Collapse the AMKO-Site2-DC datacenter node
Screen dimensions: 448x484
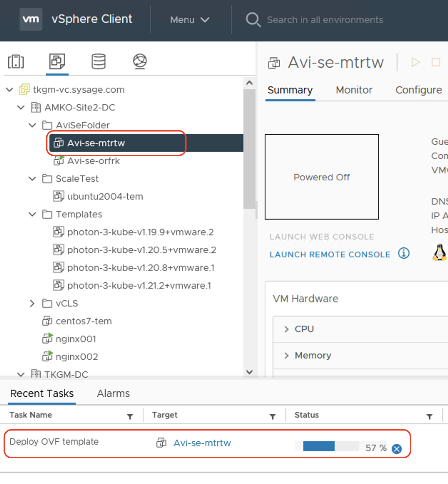click(x=21, y=107)
